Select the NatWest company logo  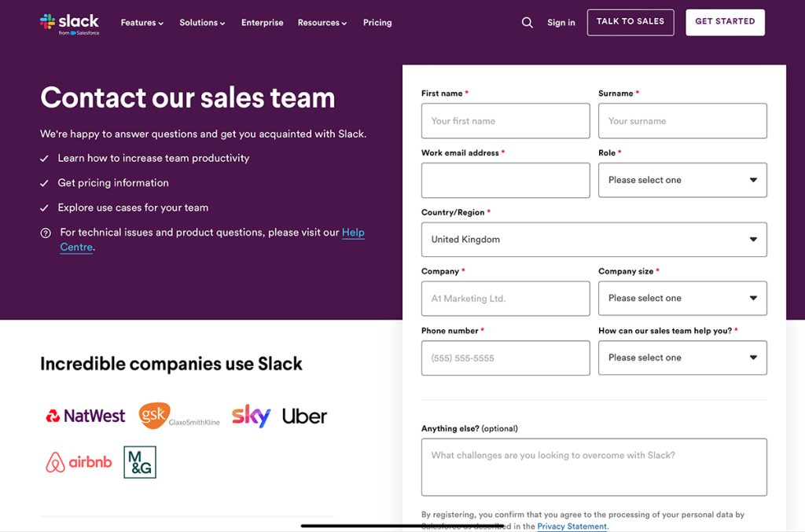[x=85, y=416]
